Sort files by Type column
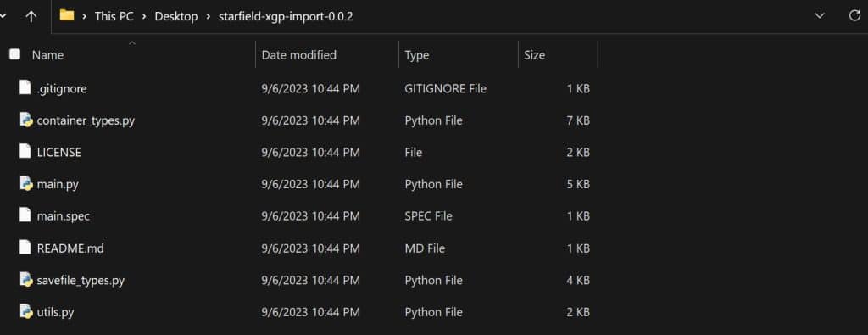 (x=417, y=55)
